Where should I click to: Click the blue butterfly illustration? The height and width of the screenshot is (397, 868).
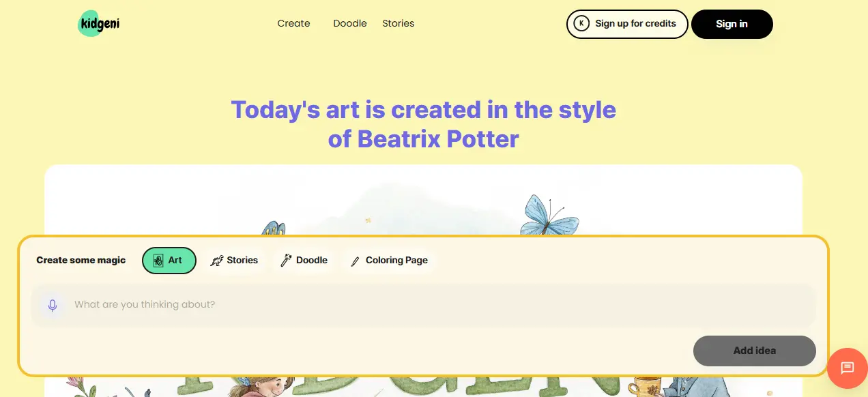click(549, 216)
